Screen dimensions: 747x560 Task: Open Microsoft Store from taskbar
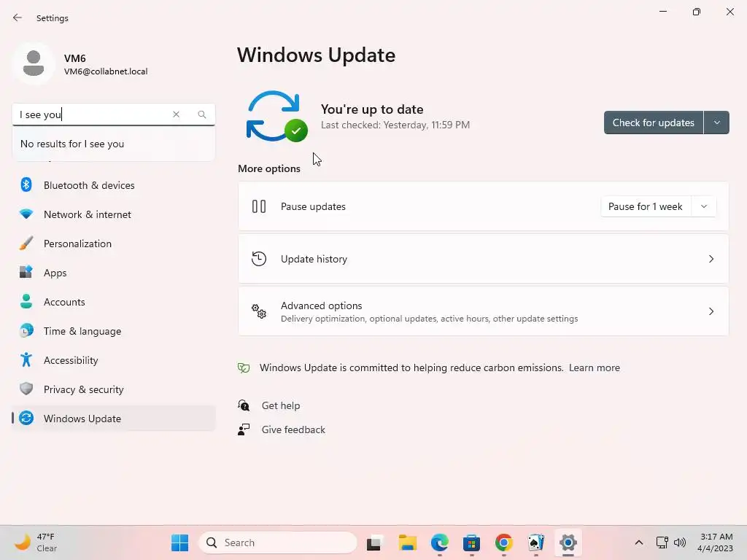click(471, 542)
